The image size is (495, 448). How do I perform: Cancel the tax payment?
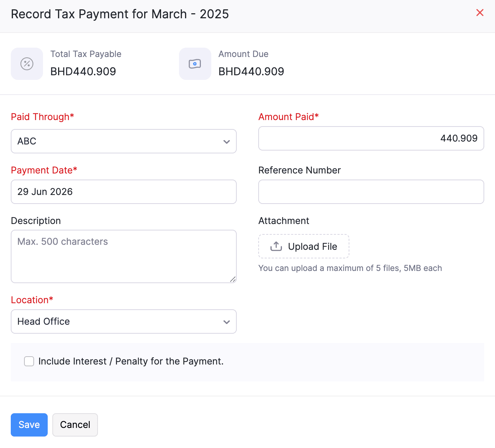click(75, 425)
